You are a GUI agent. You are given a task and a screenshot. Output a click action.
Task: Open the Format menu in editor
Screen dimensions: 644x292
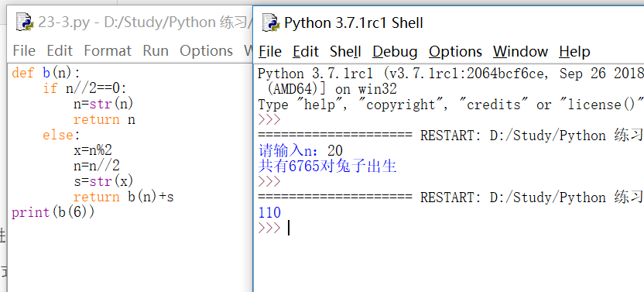108,50
